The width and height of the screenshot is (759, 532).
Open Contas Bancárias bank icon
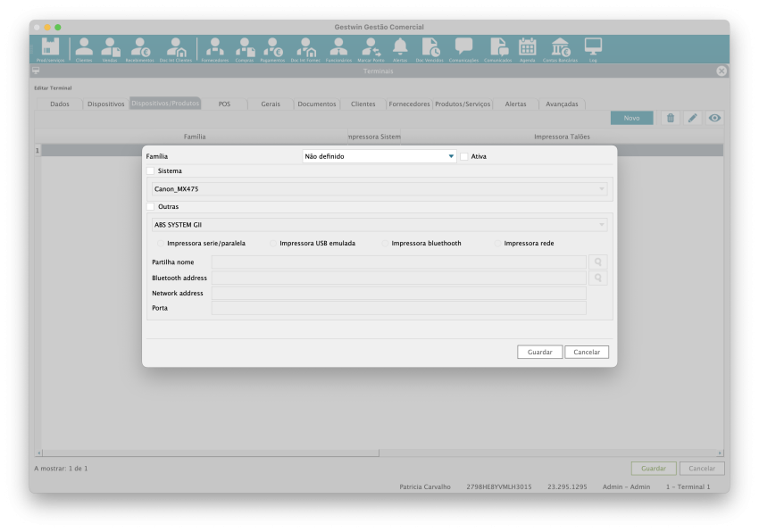point(561,49)
